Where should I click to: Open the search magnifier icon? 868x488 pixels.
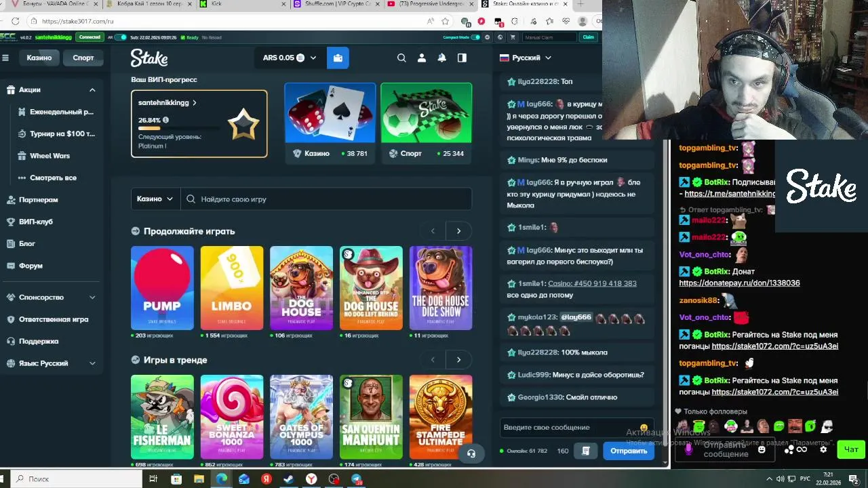(401, 58)
